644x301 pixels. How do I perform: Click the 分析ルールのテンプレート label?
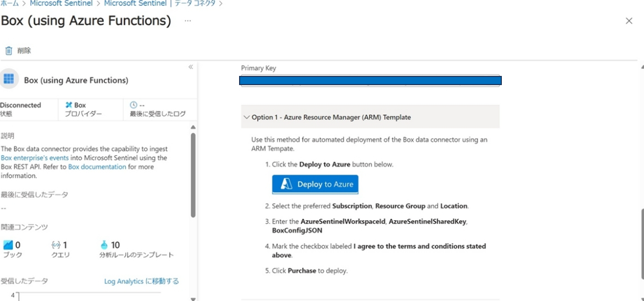click(x=136, y=255)
